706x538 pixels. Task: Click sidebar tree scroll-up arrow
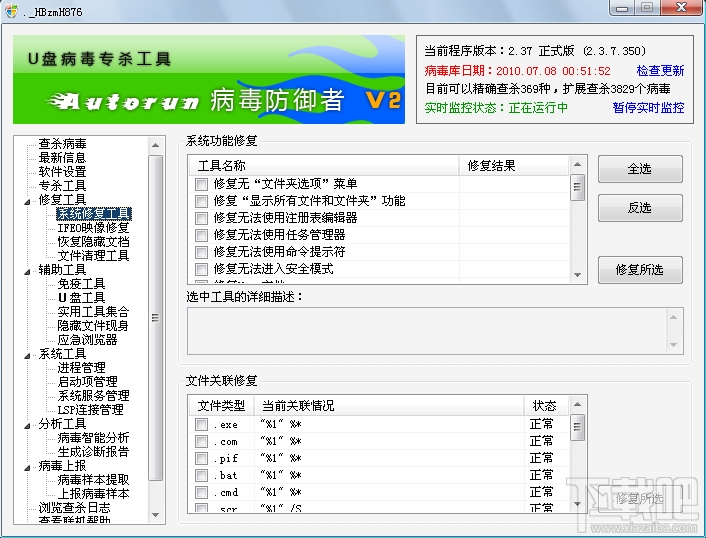coord(155,145)
